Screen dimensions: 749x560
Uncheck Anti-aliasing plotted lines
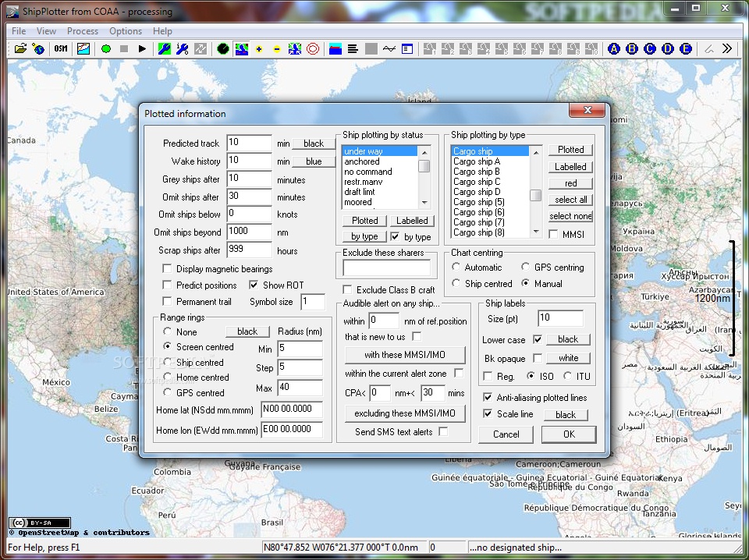click(x=488, y=397)
